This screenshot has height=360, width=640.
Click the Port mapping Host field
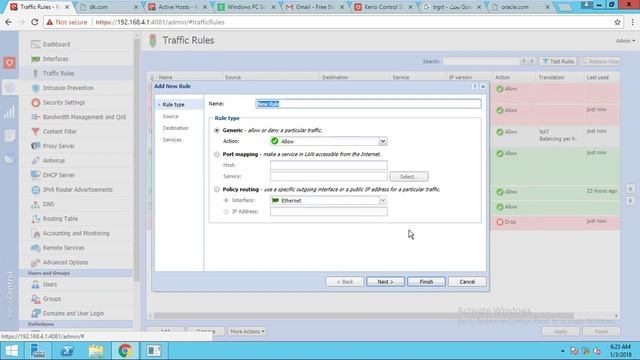[x=329, y=165]
